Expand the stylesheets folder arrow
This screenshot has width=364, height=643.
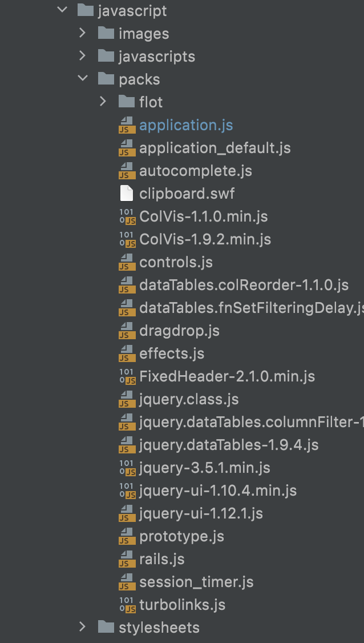click(x=82, y=626)
